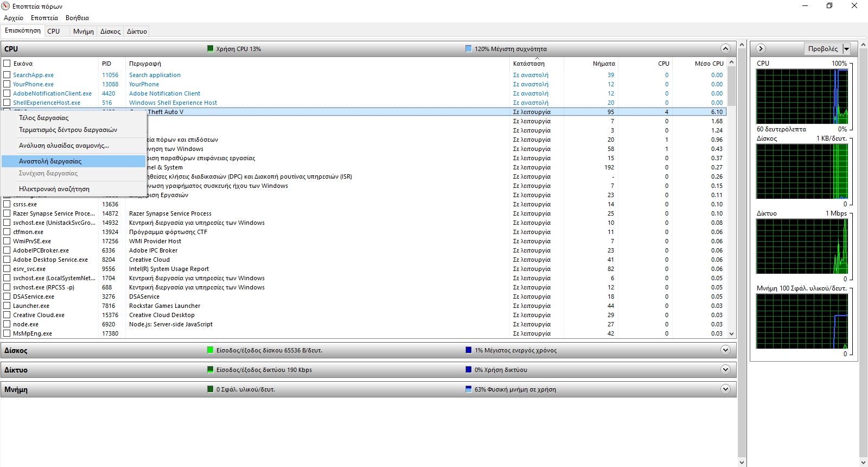Select Τέλος διεργασίας in the context menu
This screenshot has height=467, width=868.
click(x=44, y=118)
